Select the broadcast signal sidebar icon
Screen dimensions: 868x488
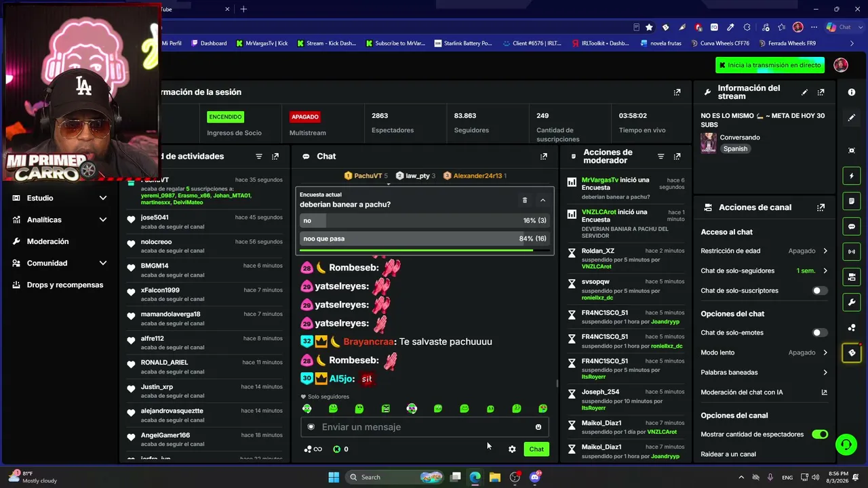tap(852, 251)
